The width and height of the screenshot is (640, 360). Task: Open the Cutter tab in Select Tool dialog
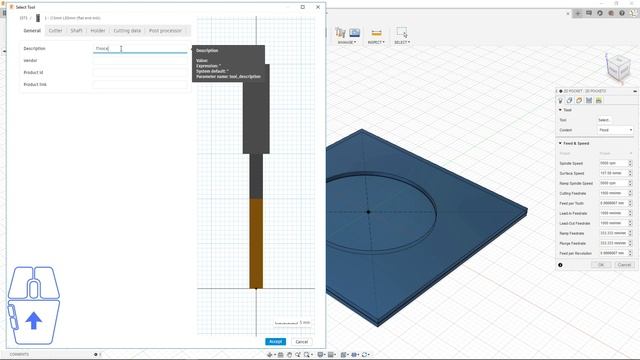tap(56, 31)
